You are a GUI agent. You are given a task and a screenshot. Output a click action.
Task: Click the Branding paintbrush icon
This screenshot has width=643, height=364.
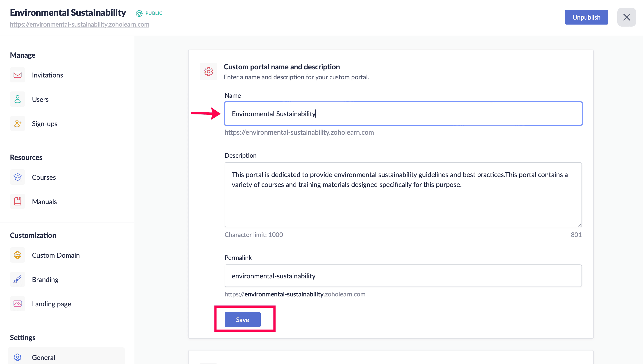[18, 279]
